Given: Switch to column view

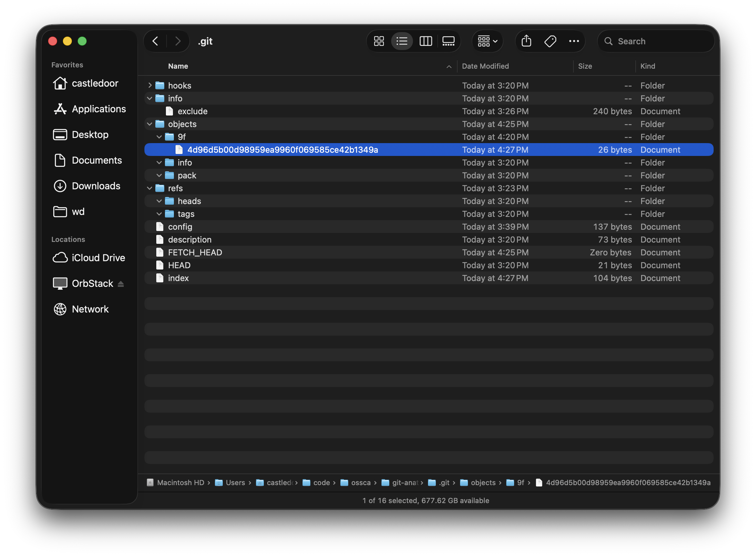Looking at the screenshot, I should (x=425, y=41).
